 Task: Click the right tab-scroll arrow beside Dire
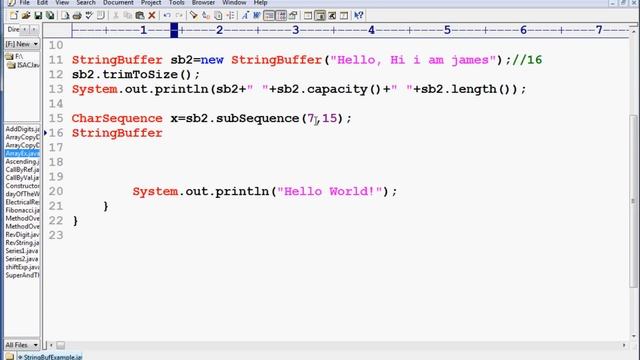34,29
